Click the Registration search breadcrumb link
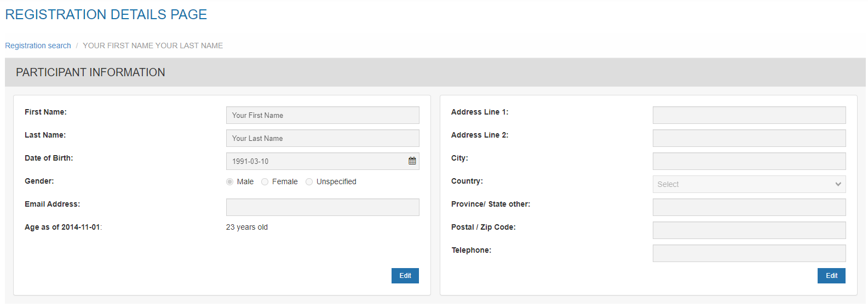This screenshot has height=307, width=868. (38, 46)
